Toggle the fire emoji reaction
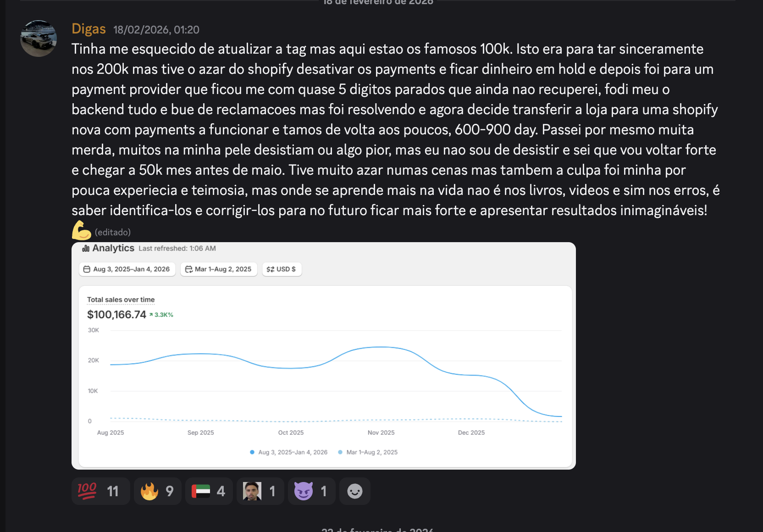The height and width of the screenshot is (532, 763). [x=157, y=491]
